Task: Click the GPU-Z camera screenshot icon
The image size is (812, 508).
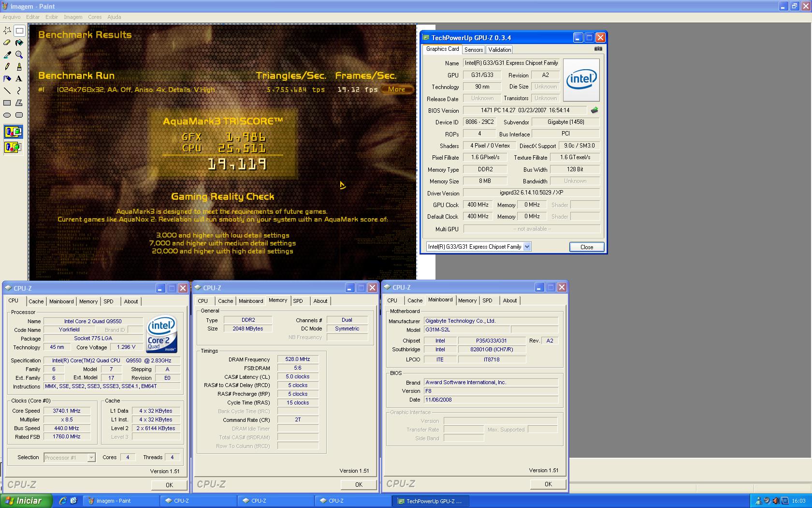Action: pyautogui.click(x=598, y=49)
